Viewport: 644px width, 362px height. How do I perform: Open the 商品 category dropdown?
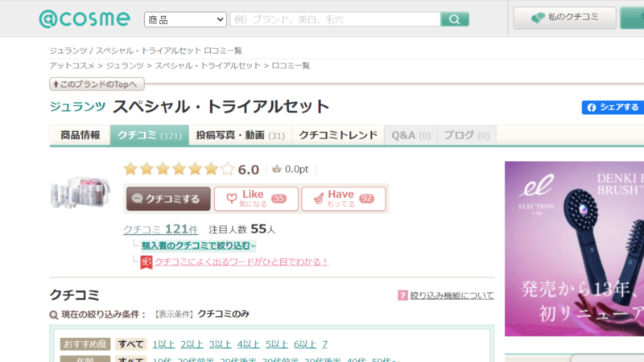click(x=185, y=19)
